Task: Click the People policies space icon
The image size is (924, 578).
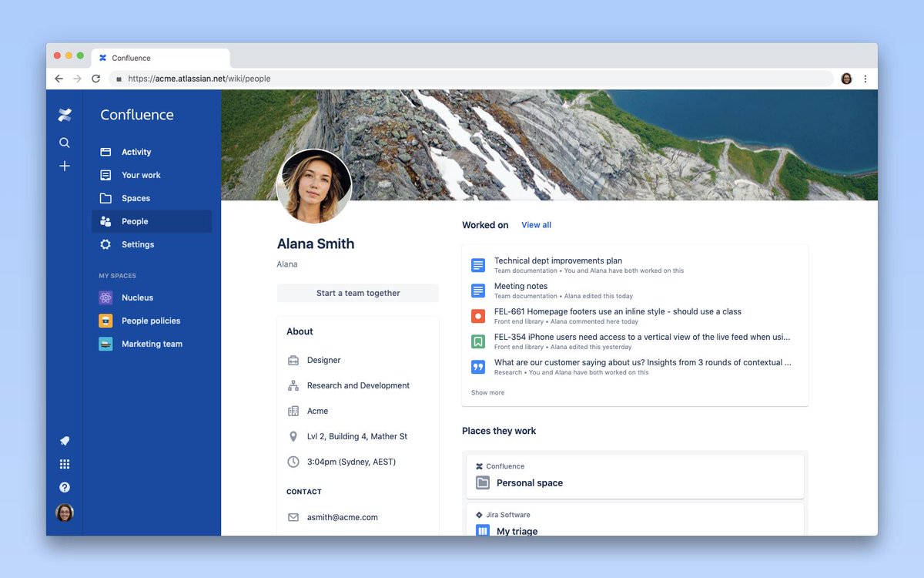Action: coord(105,321)
